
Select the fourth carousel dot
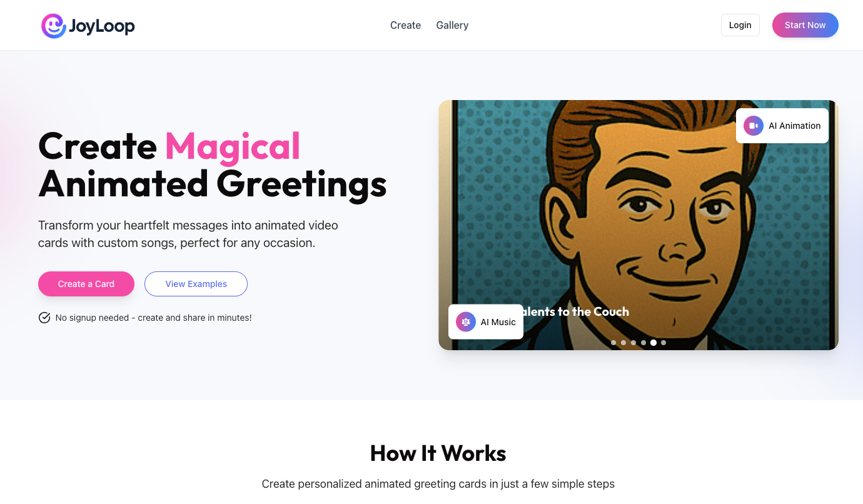coord(643,343)
